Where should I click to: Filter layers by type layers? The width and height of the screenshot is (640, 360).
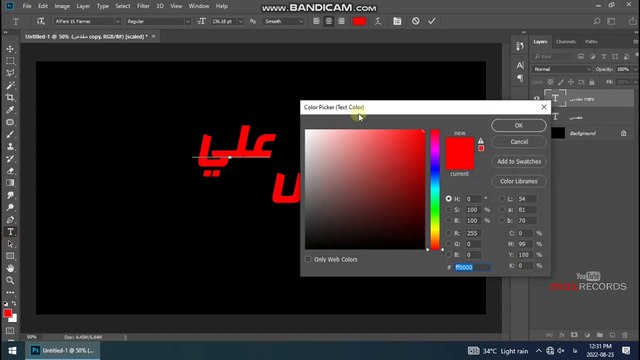click(x=604, y=56)
